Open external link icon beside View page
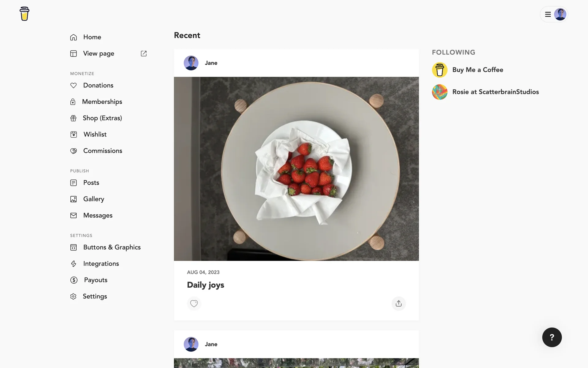 [144, 54]
